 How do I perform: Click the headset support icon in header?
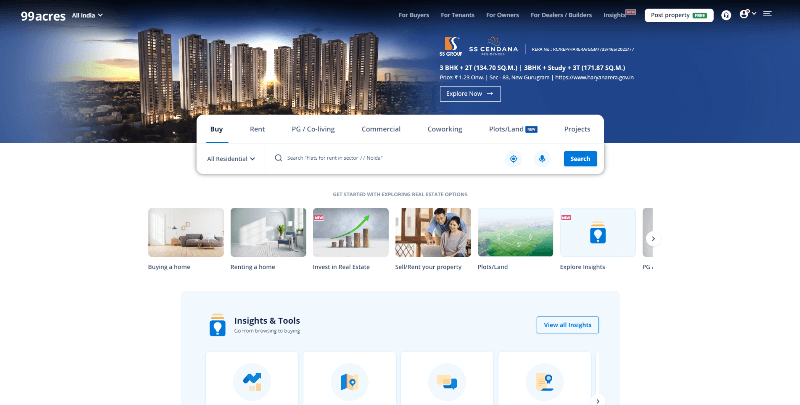tap(726, 15)
